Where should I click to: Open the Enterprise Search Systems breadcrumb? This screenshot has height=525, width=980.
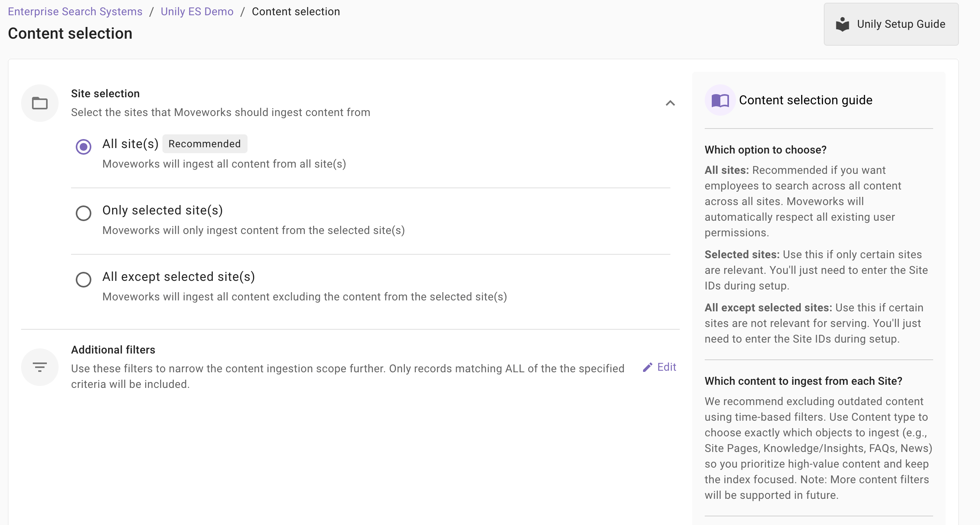click(x=75, y=12)
